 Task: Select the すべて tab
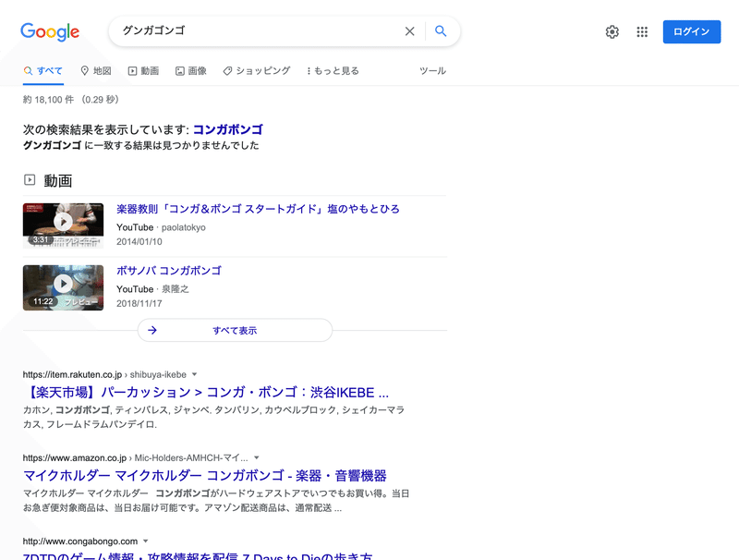coord(42,71)
